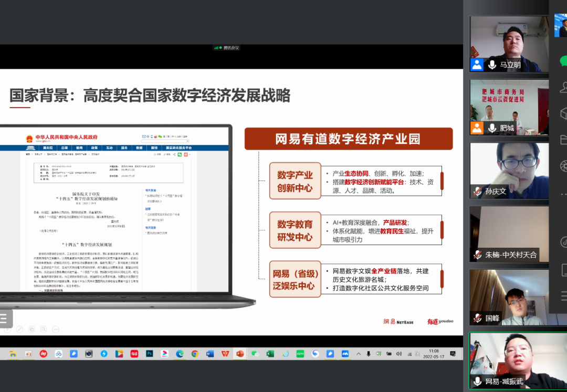Open the taskbar clock showing 11:08
The image size is (567, 392).
434,354
